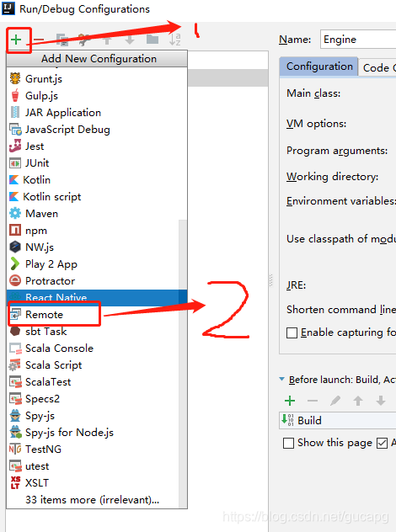Select Gulp.js configuration type
This screenshot has height=532, width=396.
(97, 96)
